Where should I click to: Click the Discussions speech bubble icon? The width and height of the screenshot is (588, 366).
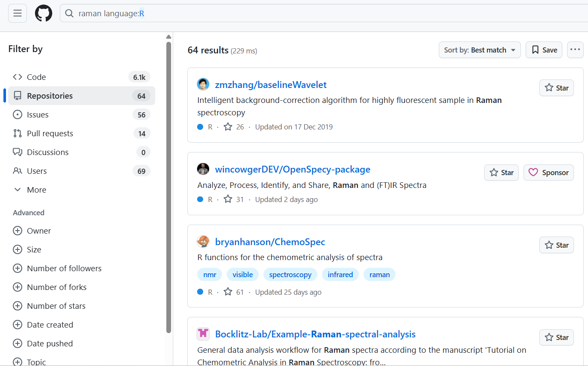click(x=18, y=152)
